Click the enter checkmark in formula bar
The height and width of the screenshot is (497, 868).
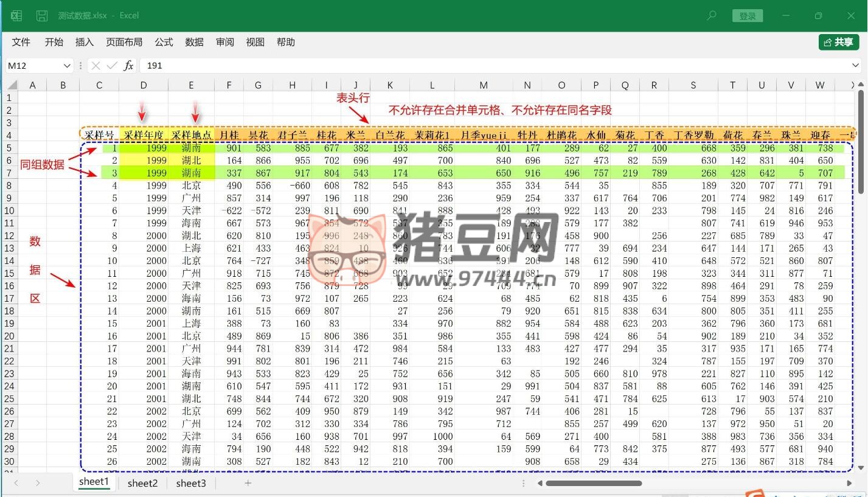click(x=112, y=66)
